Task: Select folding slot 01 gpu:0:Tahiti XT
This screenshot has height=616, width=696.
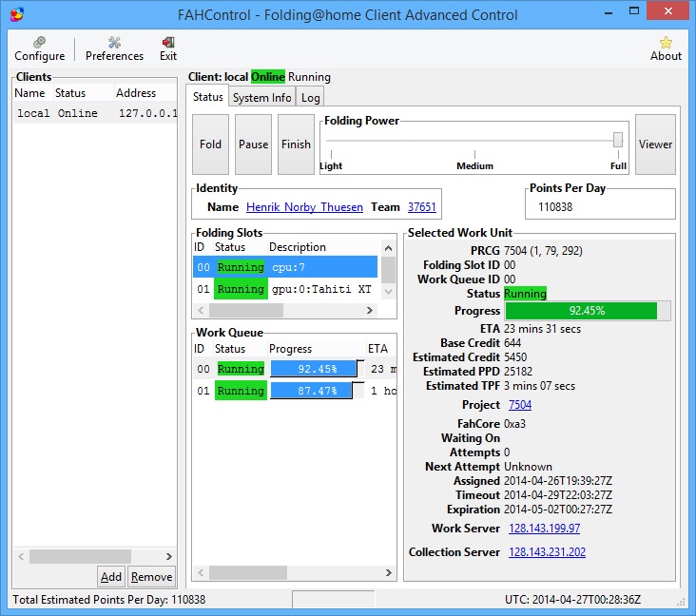Action: click(x=285, y=289)
